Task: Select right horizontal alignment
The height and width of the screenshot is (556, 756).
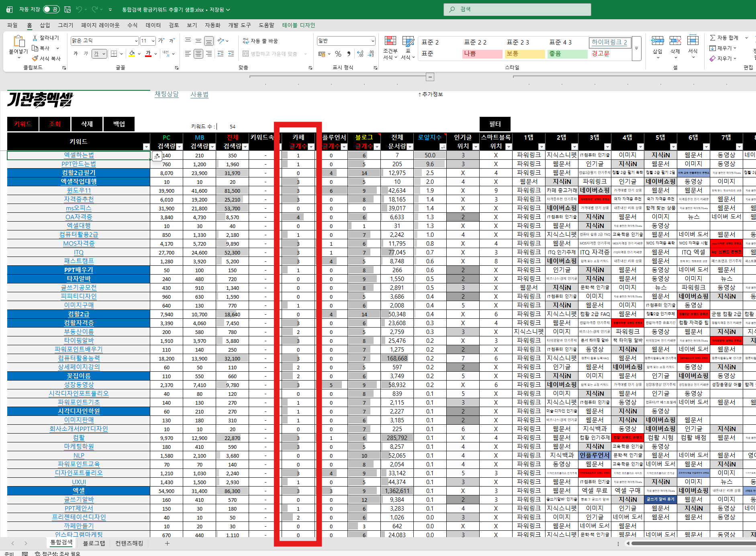Action: click(x=208, y=54)
